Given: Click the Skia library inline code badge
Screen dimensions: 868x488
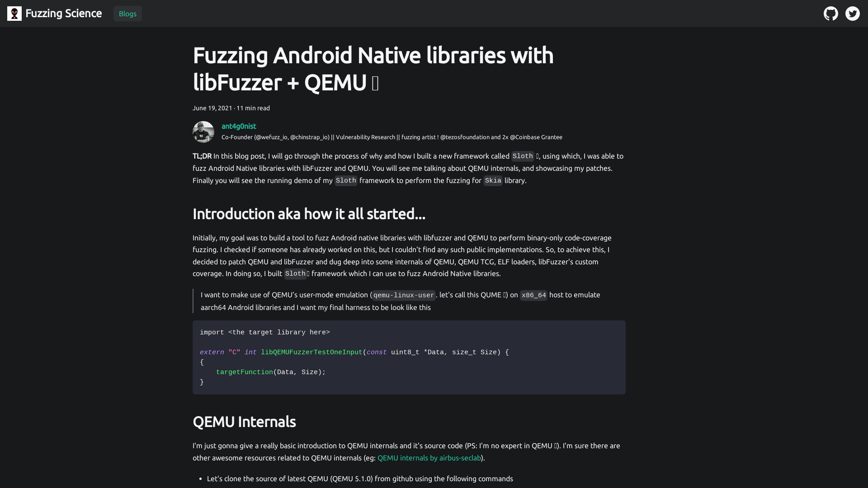Looking at the screenshot, I should point(492,181).
